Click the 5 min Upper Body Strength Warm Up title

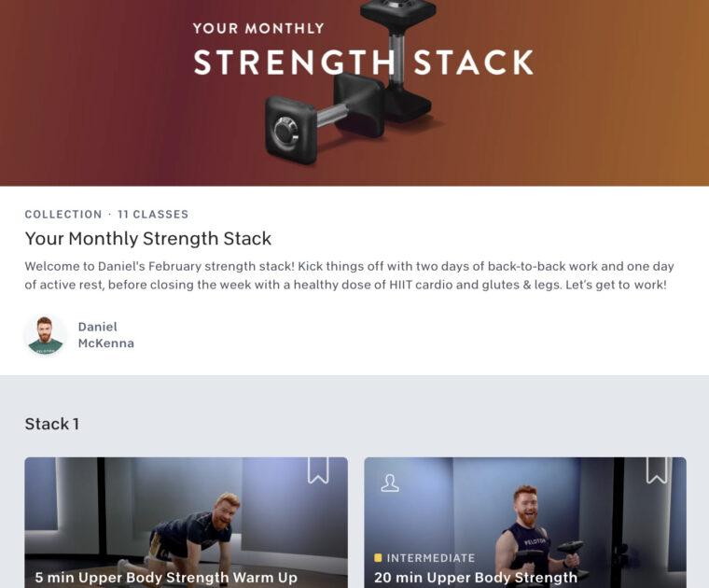(166, 578)
